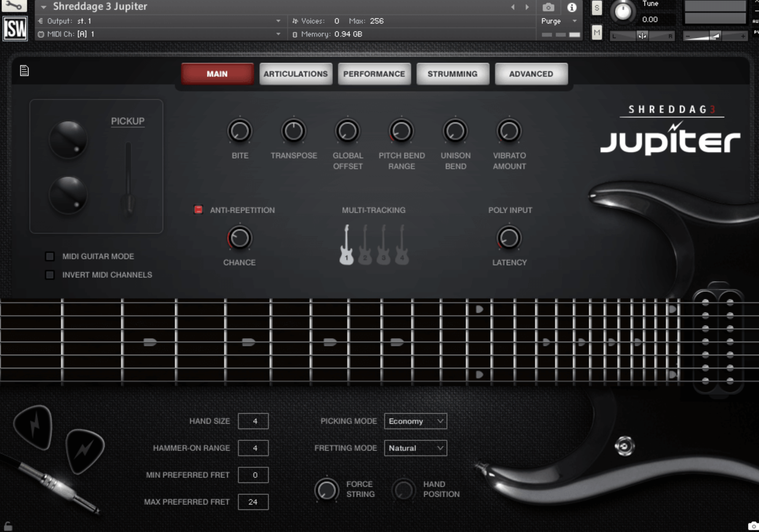Image resolution: width=759 pixels, height=532 pixels.
Task: Click the wrench edit icon in the header
Action: point(14,5)
